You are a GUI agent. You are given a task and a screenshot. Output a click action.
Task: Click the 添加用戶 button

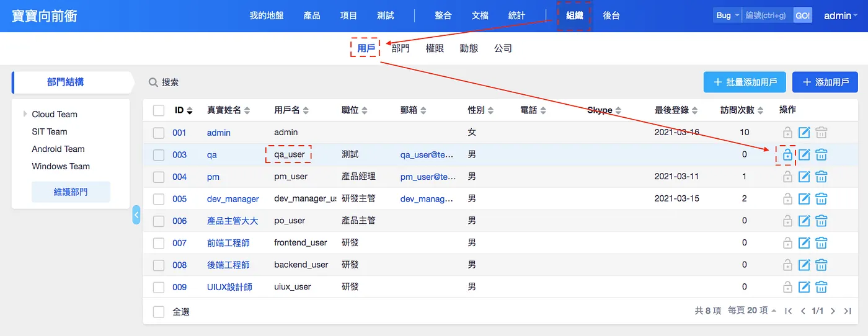(825, 82)
